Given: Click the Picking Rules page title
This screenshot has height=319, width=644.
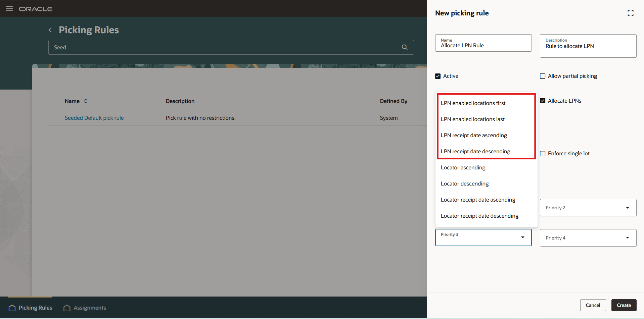Looking at the screenshot, I should pyautogui.click(x=89, y=30).
